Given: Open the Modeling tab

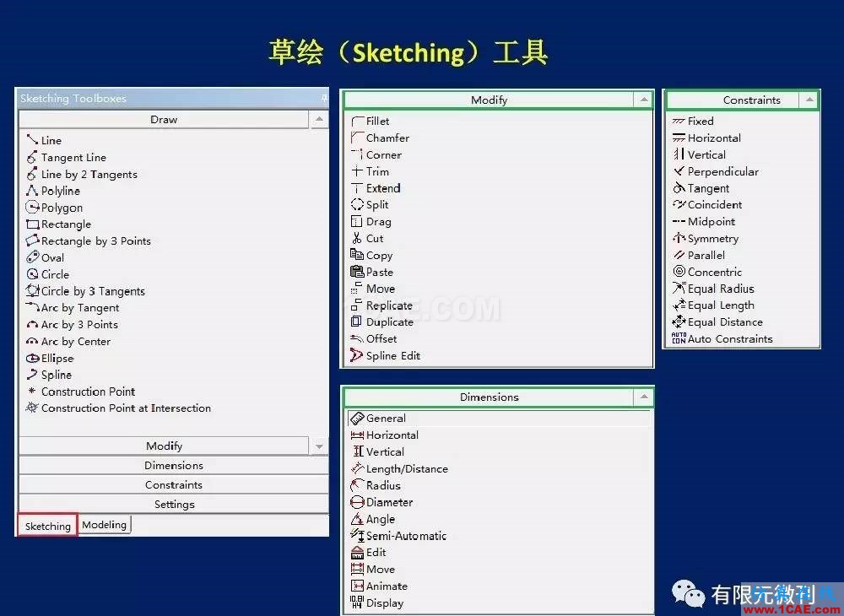Looking at the screenshot, I should click(x=105, y=525).
